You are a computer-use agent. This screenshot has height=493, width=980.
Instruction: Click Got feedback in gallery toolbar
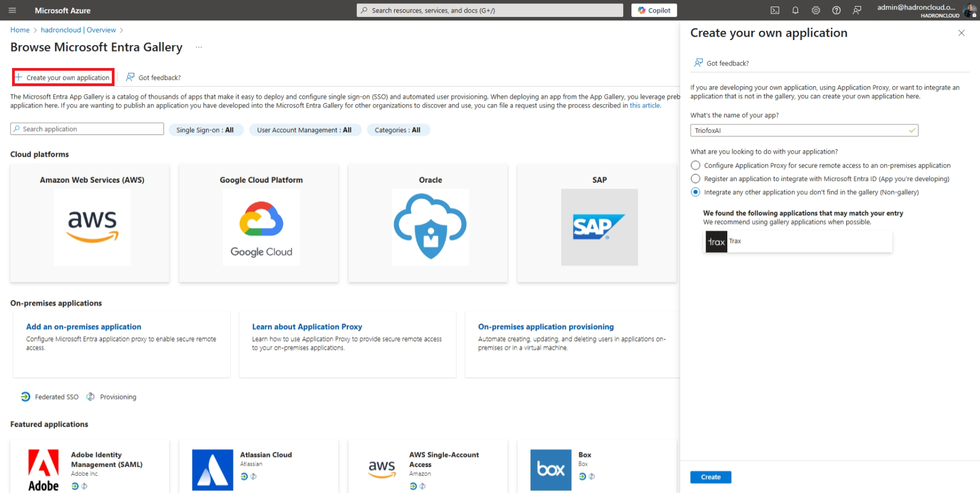tap(153, 77)
